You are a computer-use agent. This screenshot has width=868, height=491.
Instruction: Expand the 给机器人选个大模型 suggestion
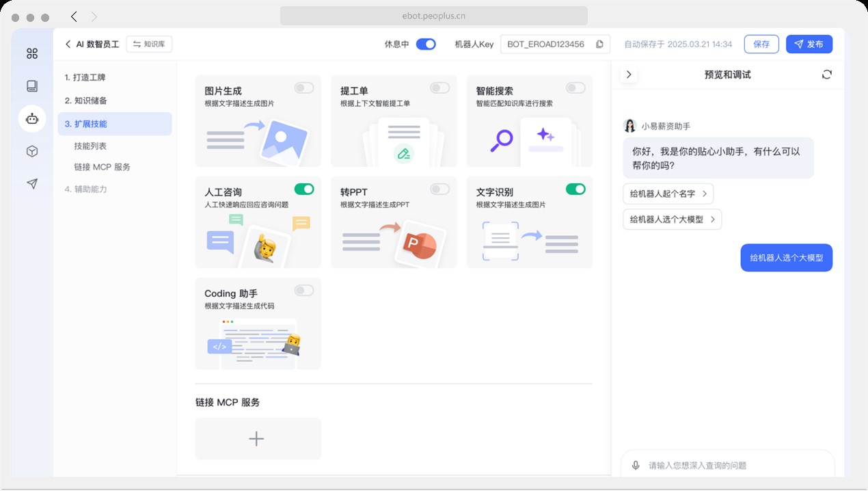672,219
